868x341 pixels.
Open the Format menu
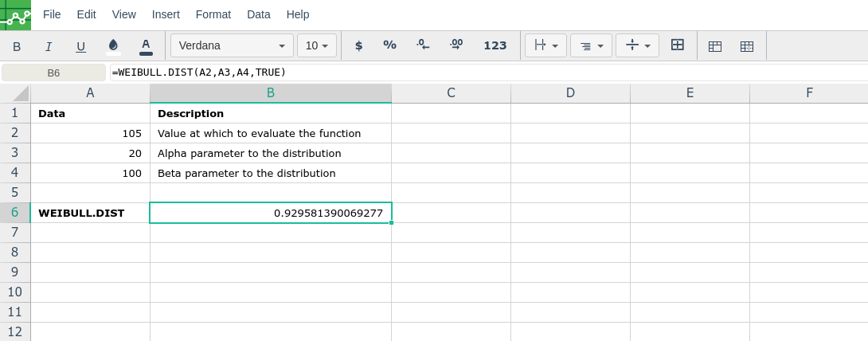pyautogui.click(x=213, y=14)
